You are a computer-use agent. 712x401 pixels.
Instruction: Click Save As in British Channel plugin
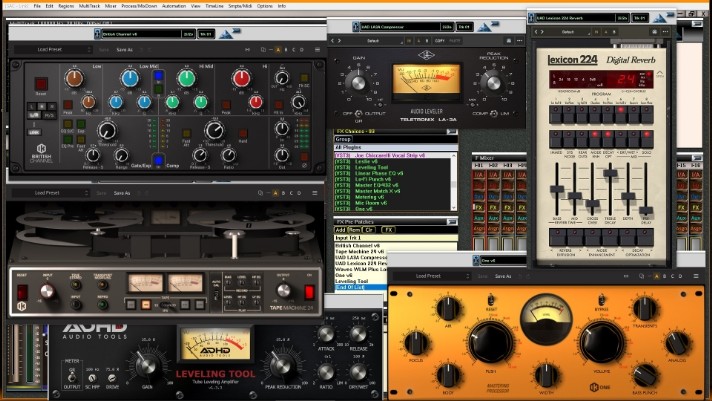click(x=124, y=50)
